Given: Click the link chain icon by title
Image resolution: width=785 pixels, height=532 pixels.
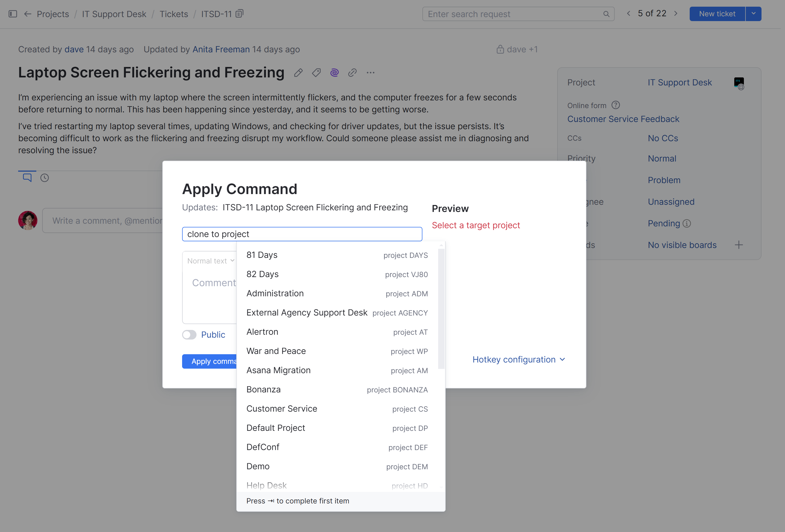Looking at the screenshot, I should click(x=352, y=73).
